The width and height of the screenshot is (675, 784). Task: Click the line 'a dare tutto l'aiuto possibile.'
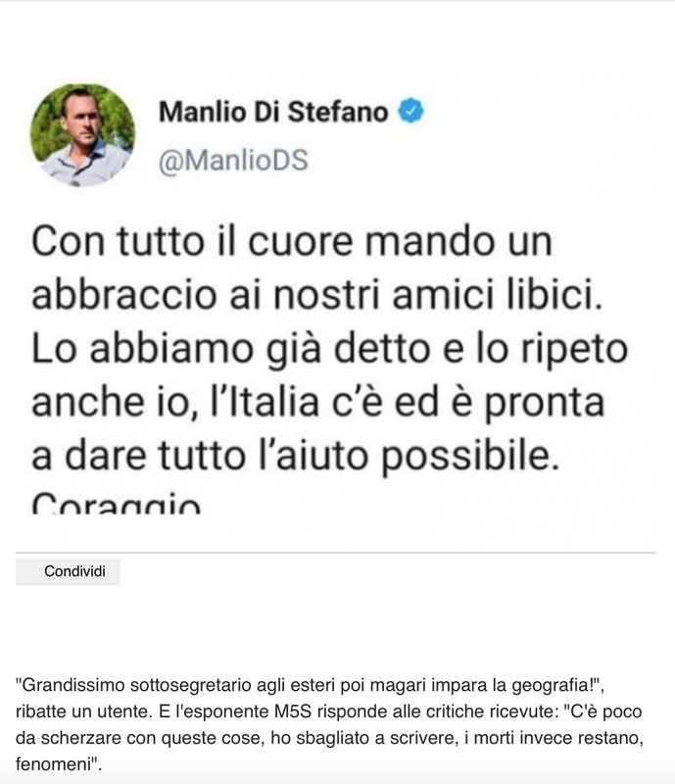pos(295,457)
